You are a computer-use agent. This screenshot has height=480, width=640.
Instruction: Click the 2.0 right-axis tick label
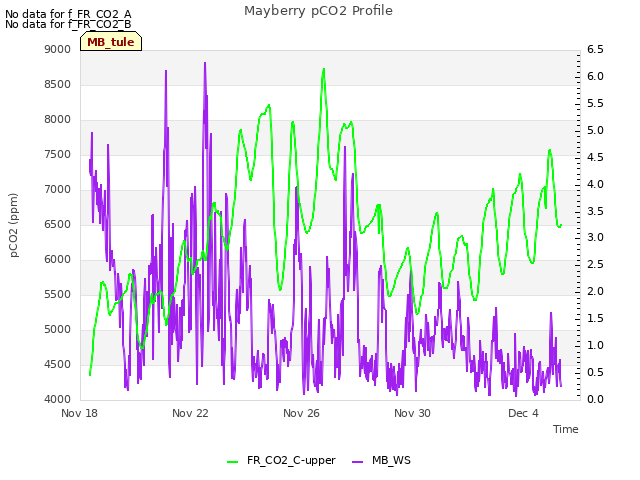coord(595,291)
